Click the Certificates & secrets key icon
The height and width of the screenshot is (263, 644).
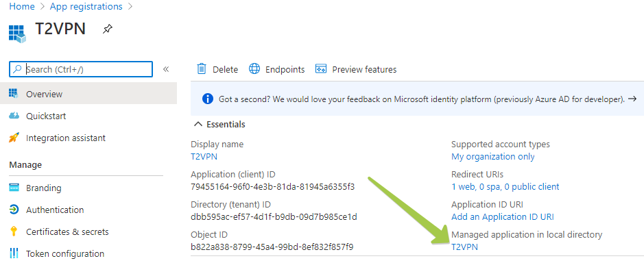tap(14, 231)
